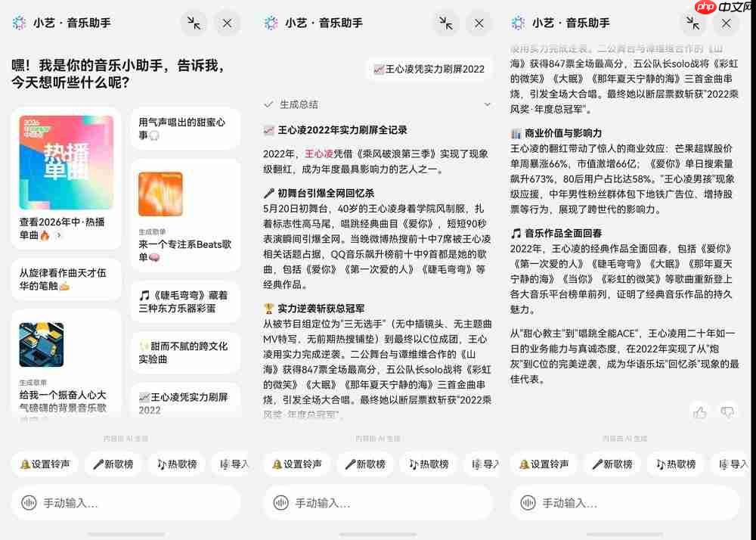Tap the 小艺 logo icon in the middle panel
Viewport: 756px width, 540px height.
(271, 23)
